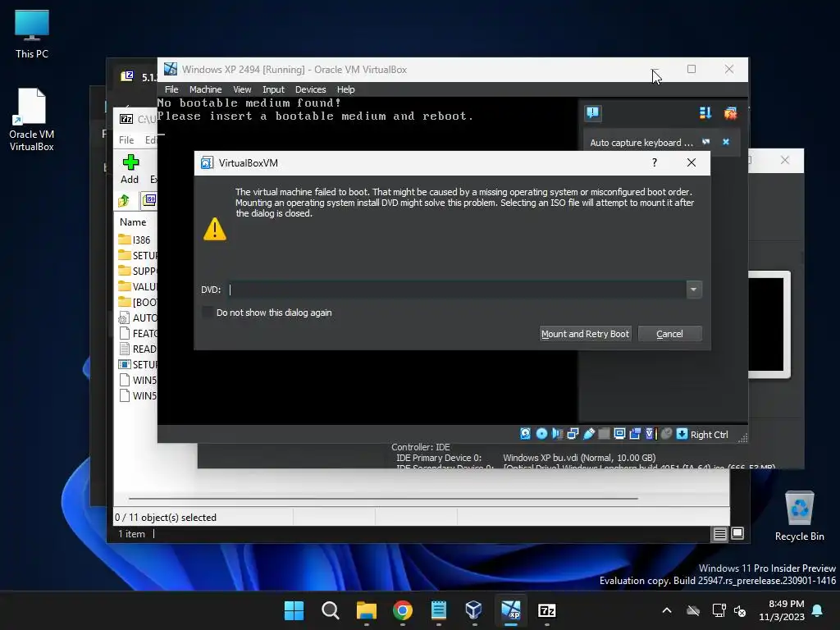Click Cancel in VirtualBoxVM dialog
This screenshot has height=630, width=840.
(x=669, y=334)
